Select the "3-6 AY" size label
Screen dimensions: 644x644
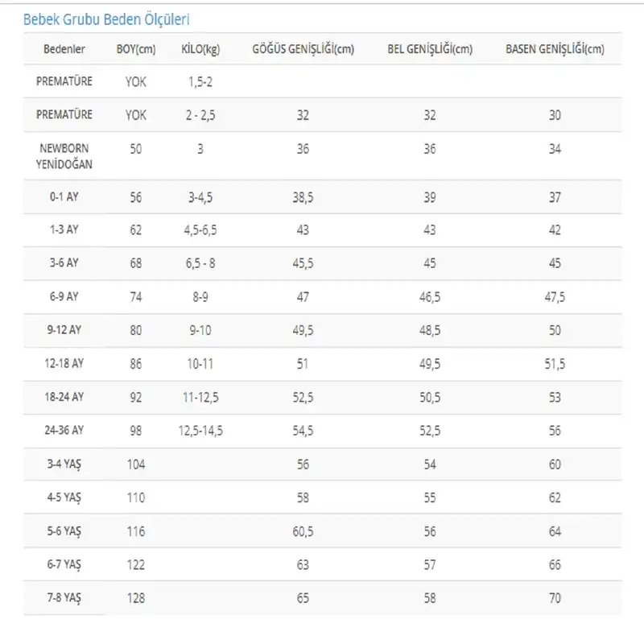tap(64, 263)
